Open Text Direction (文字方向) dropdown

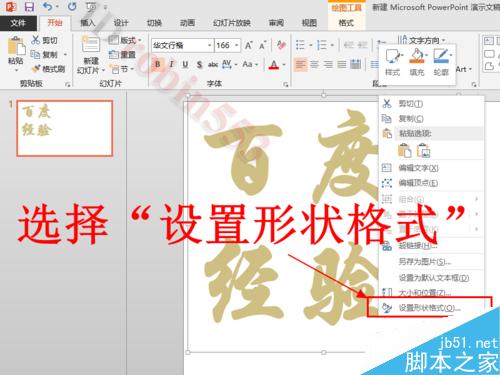422,40
